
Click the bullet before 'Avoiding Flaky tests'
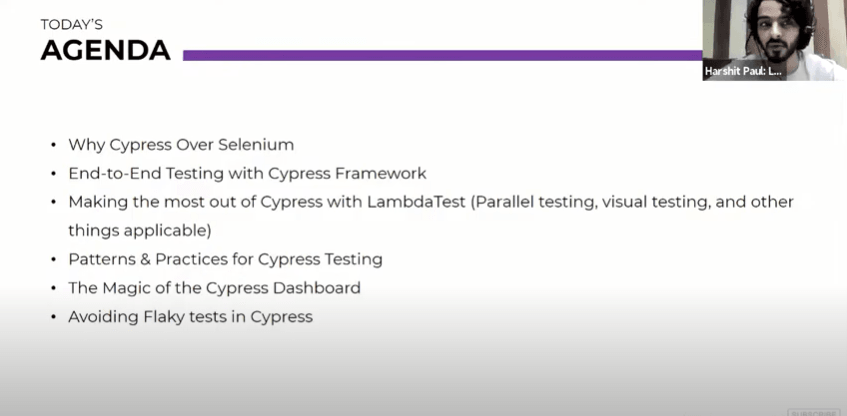(52, 318)
